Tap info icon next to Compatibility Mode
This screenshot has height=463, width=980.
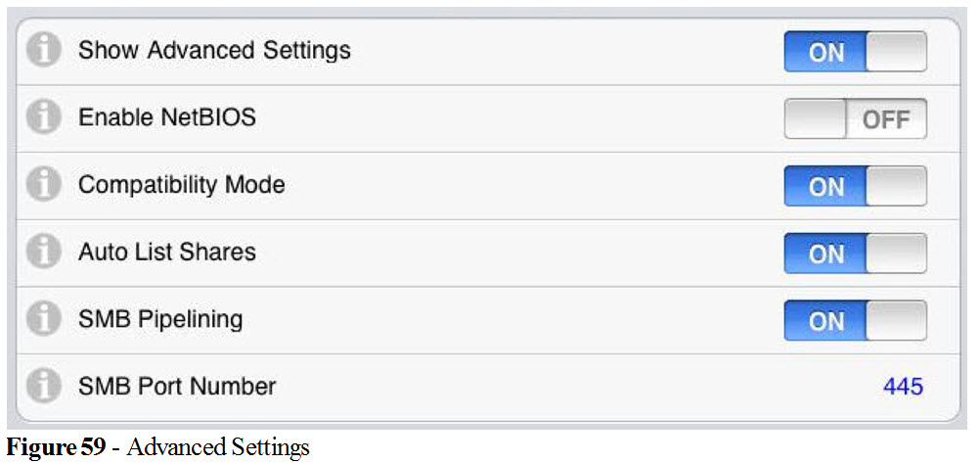pyautogui.click(x=43, y=185)
